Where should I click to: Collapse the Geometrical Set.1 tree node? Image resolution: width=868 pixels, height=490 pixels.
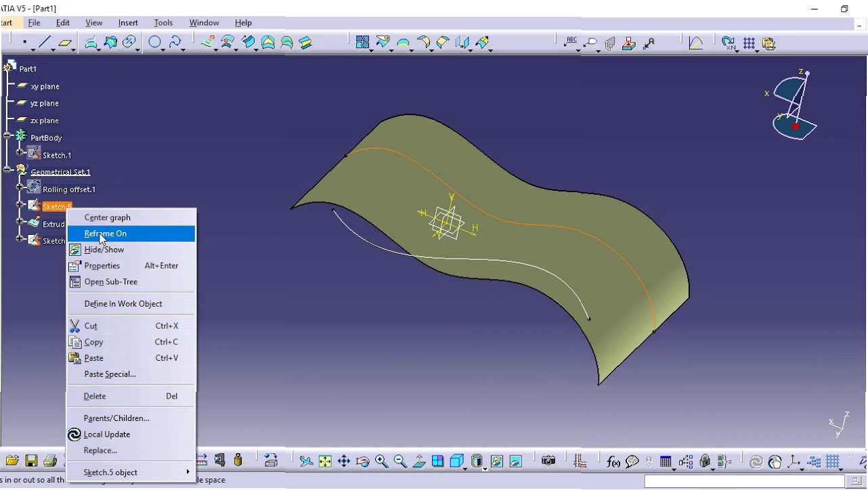[8, 170]
